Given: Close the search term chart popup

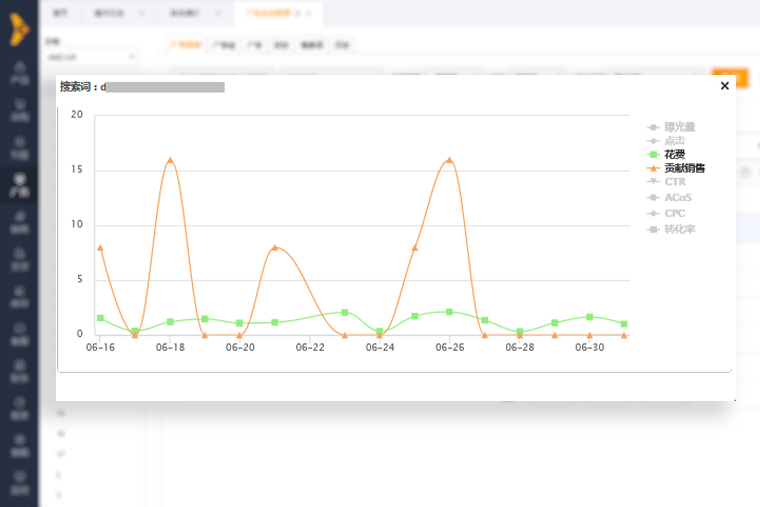Looking at the screenshot, I should pyautogui.click(x=724, y=86).
